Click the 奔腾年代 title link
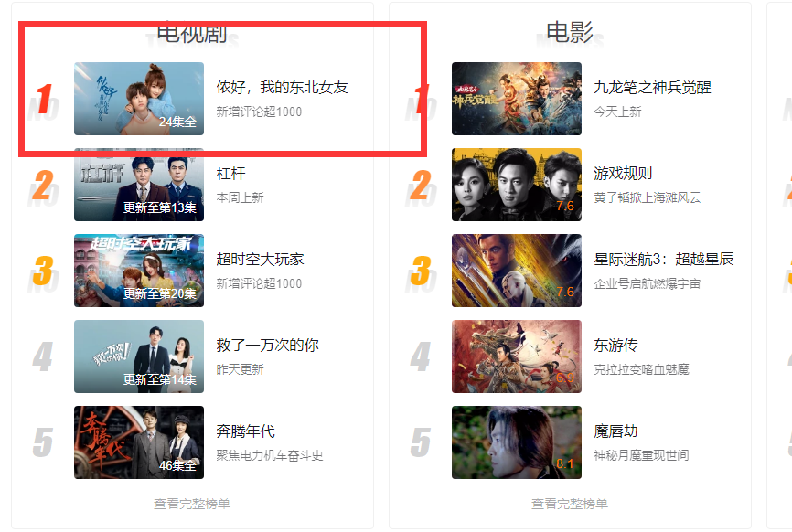792x532 pixels. tap(245, 431)
